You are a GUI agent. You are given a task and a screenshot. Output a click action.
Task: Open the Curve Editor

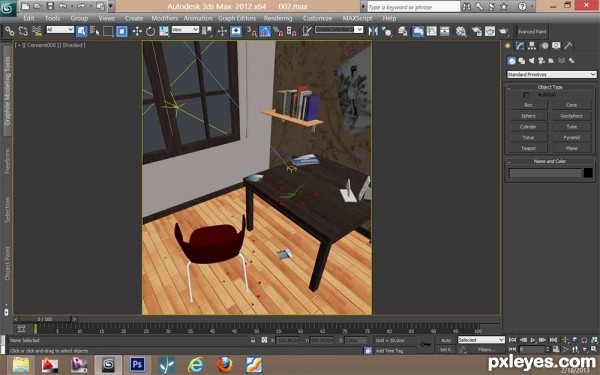click(431, 31)
